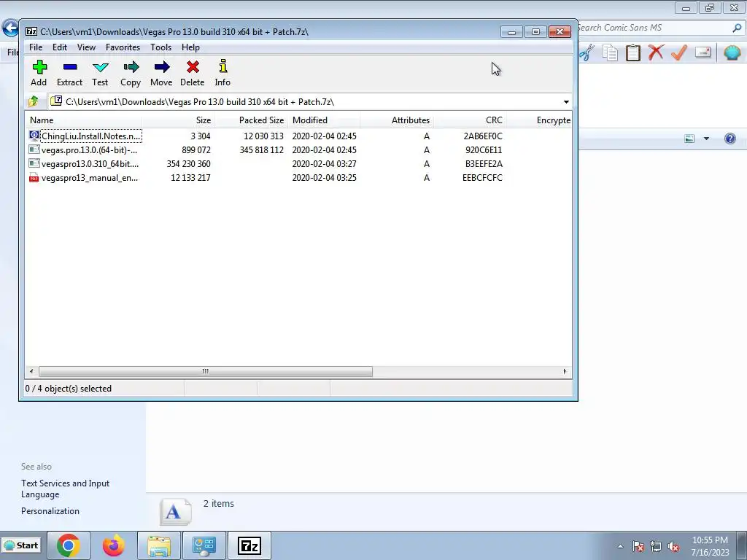Image resolution: width=747 pixels, height=560 pixels.
Task: Open the Help menu
Action: pos(190,47)
